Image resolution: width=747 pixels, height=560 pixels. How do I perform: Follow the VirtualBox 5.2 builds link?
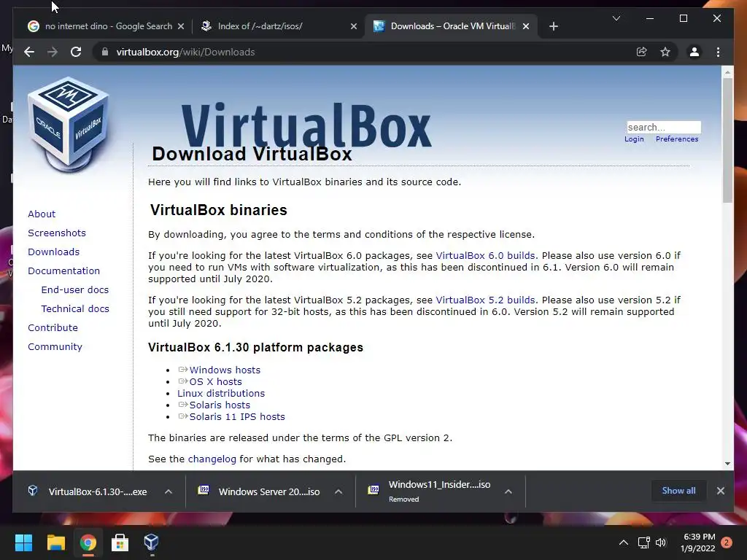pos(485,300)
